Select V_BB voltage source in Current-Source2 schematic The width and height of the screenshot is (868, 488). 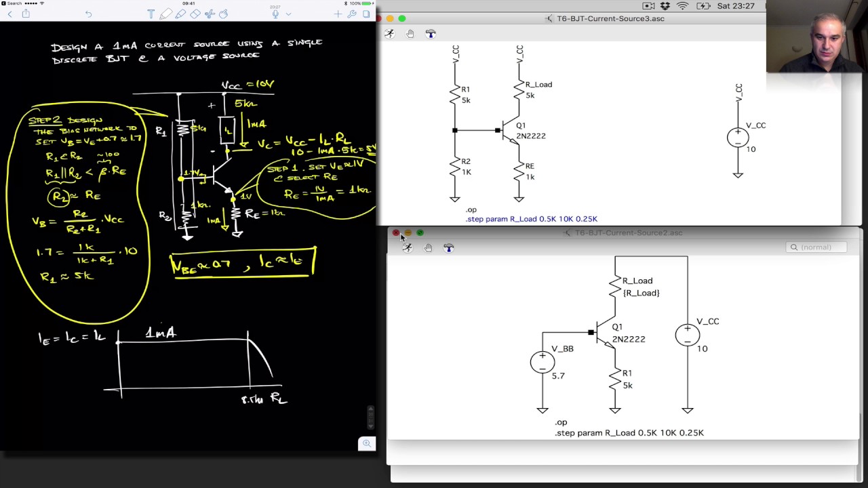542,362
